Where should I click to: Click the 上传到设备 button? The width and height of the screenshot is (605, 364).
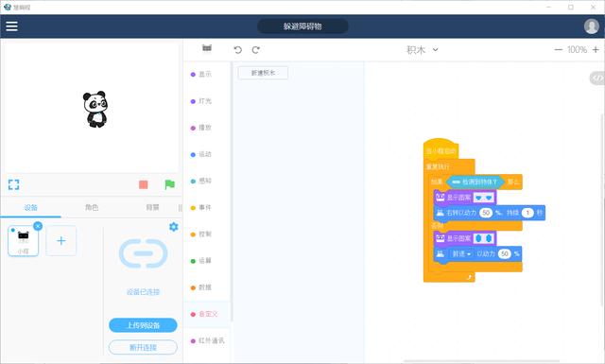143,325
